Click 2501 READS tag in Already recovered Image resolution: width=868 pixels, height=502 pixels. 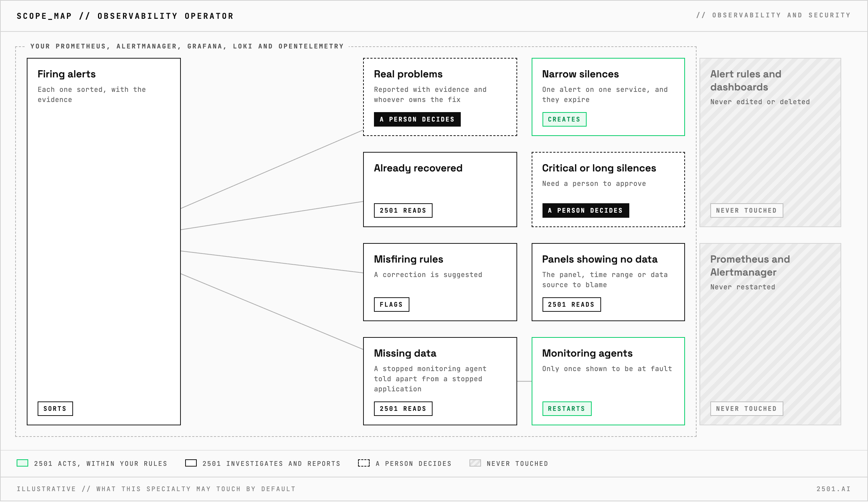click(x=403, y=210)
